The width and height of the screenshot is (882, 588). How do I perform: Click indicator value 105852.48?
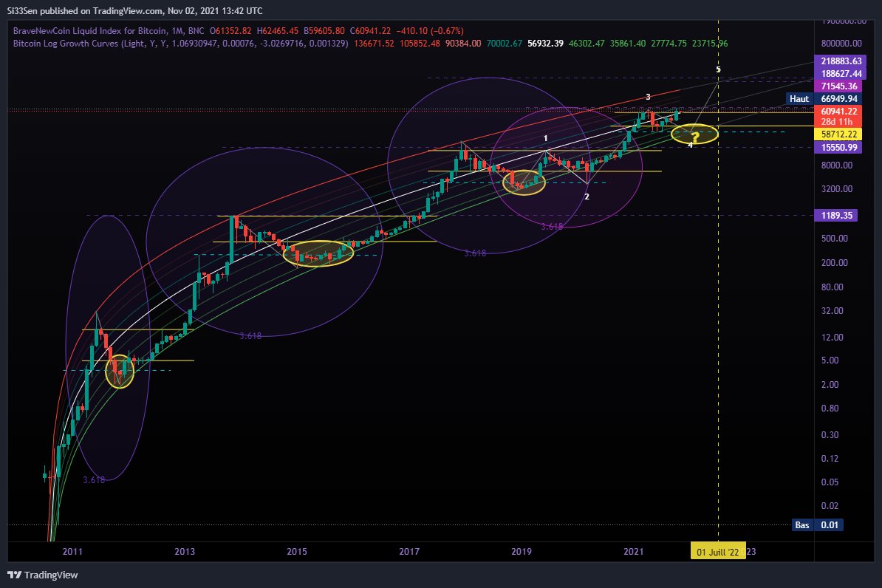[x=420, y=44]
